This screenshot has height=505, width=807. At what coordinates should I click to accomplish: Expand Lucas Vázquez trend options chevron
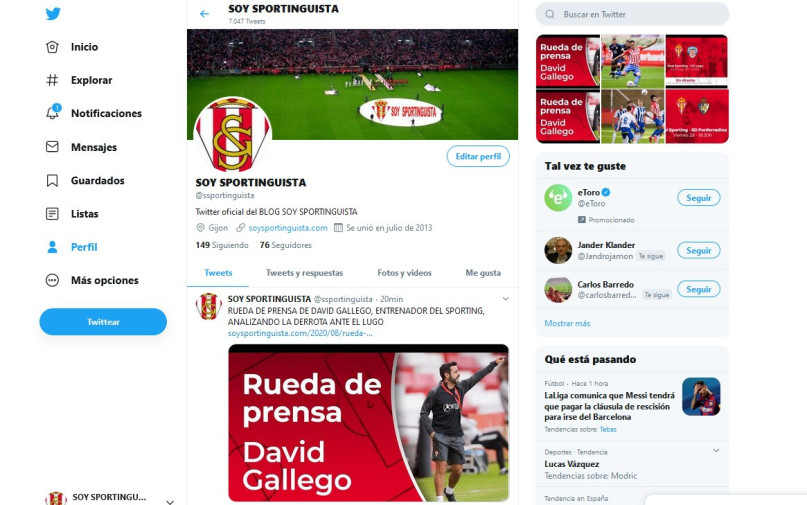pyautogui.click(x=716, y=450)
